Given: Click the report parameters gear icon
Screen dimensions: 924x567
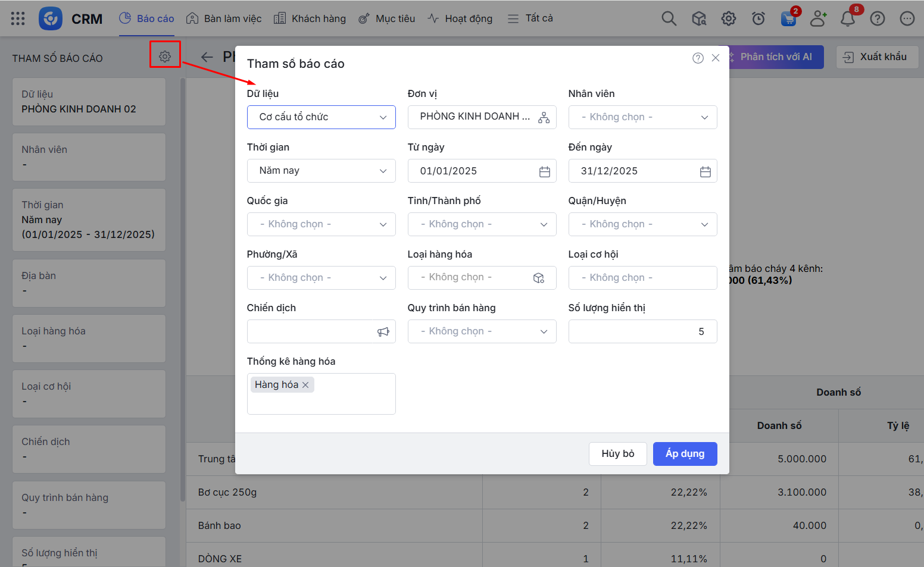Looking at the screenshot, I should coord(165,57).
